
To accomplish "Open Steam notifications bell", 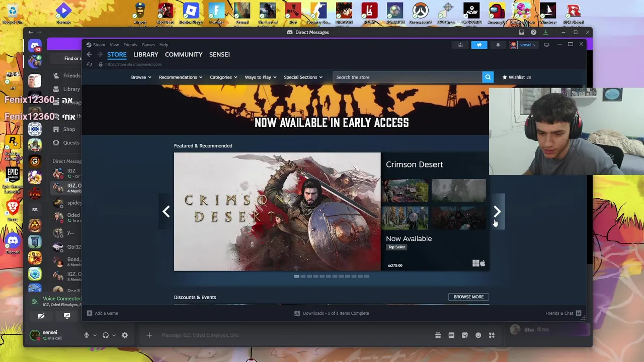I will 498,45.
